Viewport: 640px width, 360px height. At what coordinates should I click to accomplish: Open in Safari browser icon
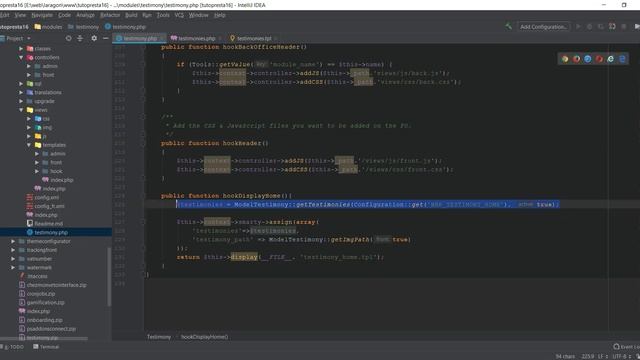click(x=588, y=59)
